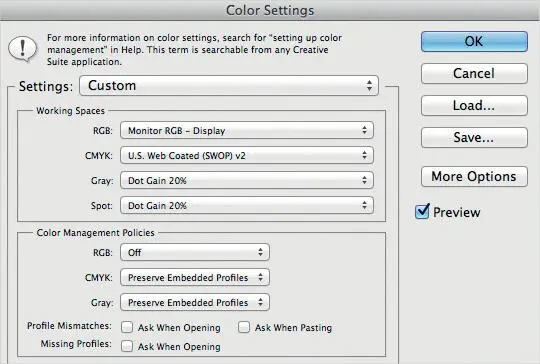
Task: Click the Load... button
Action: click(474, 105)
